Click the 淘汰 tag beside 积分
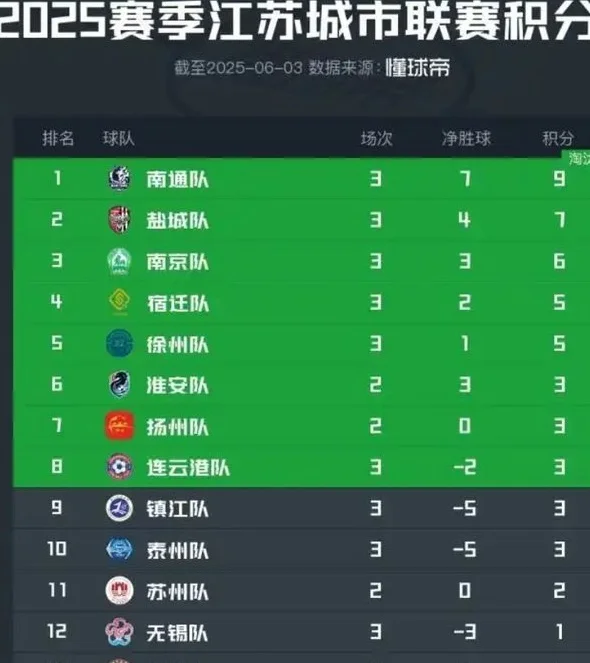 (x=576, y=158)
